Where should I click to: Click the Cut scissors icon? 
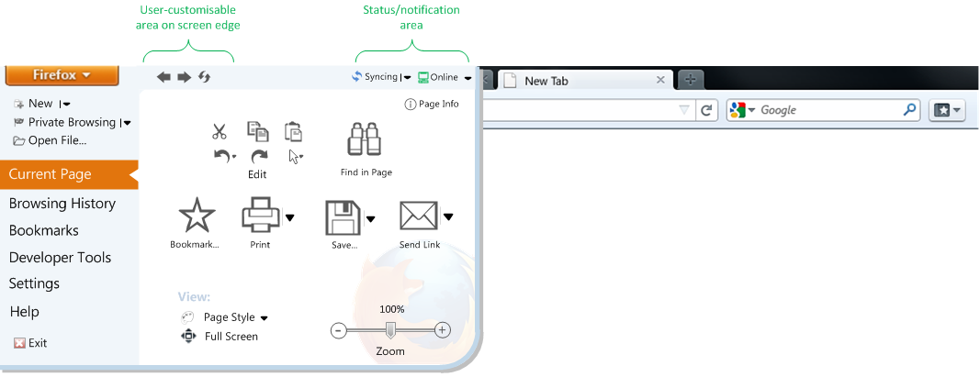pyautogui.click(x=219, y=132)
